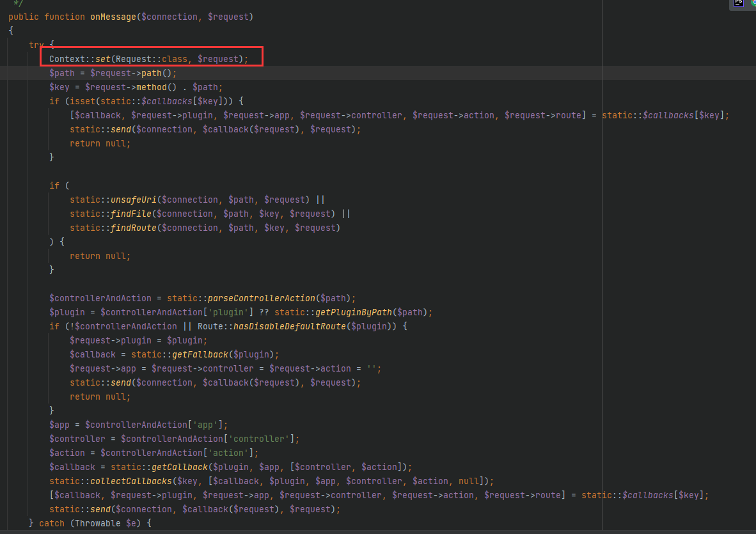Click the onMessage function name
756x534 pixels.
pos(113,17)
